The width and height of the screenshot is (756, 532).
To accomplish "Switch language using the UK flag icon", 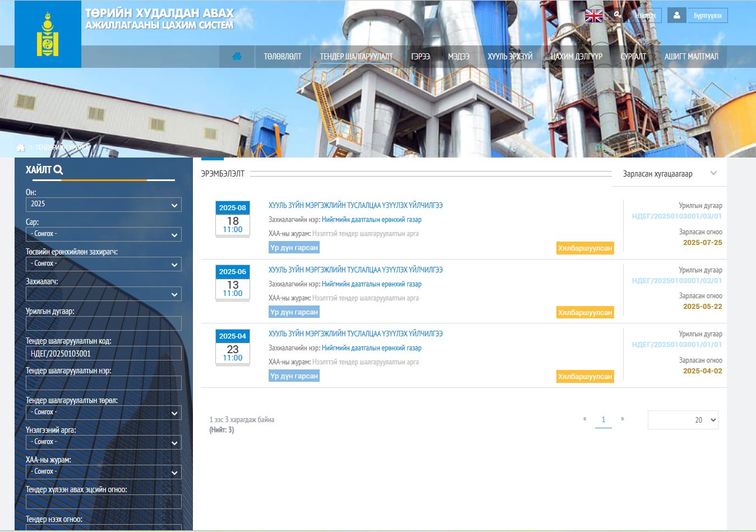I will point(593,16).
